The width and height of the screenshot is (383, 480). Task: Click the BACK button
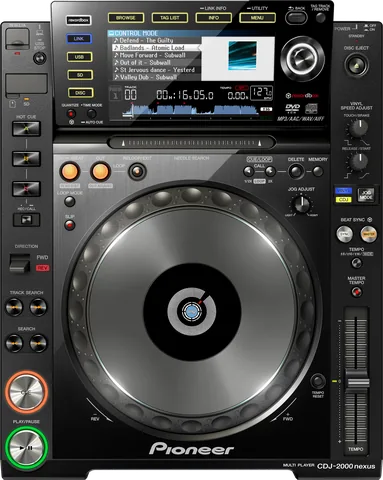pyautogui.click(x=296, y=18)
